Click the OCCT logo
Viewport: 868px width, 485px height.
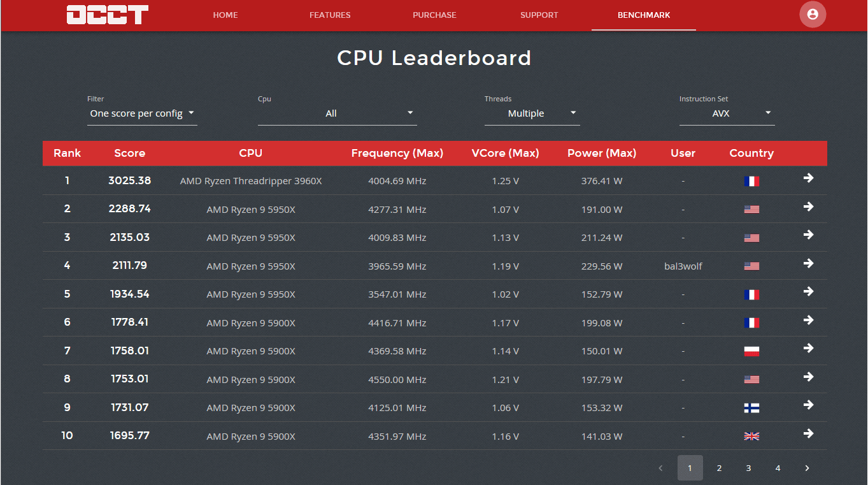click(x=108, y=15)
